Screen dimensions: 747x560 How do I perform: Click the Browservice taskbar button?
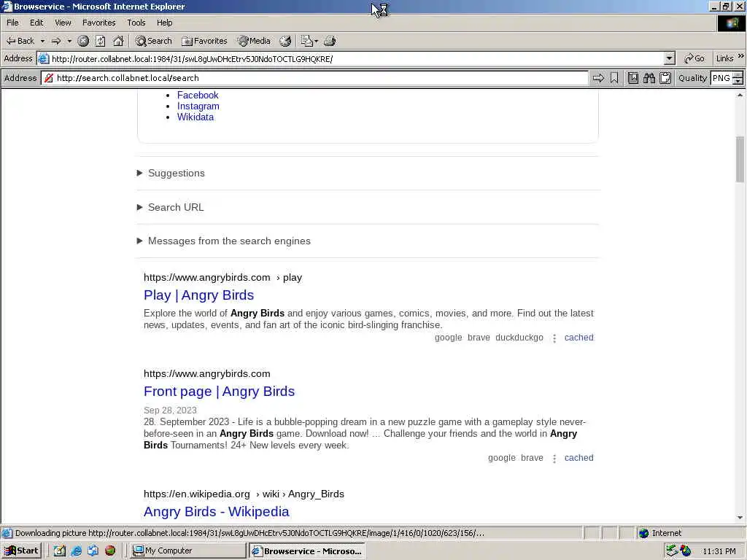point(307,551)
